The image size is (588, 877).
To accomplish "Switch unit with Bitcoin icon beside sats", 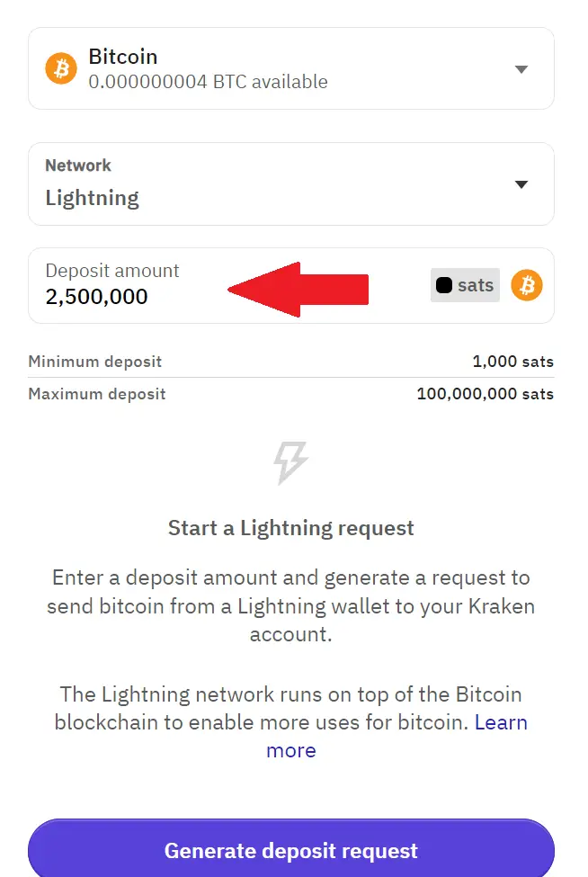I will tap(527, 285).
